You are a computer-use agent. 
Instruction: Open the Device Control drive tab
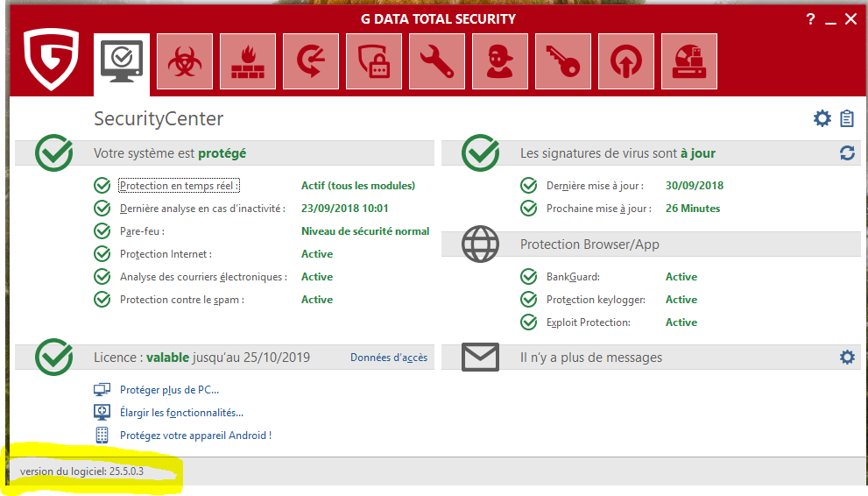coord(689,61)
